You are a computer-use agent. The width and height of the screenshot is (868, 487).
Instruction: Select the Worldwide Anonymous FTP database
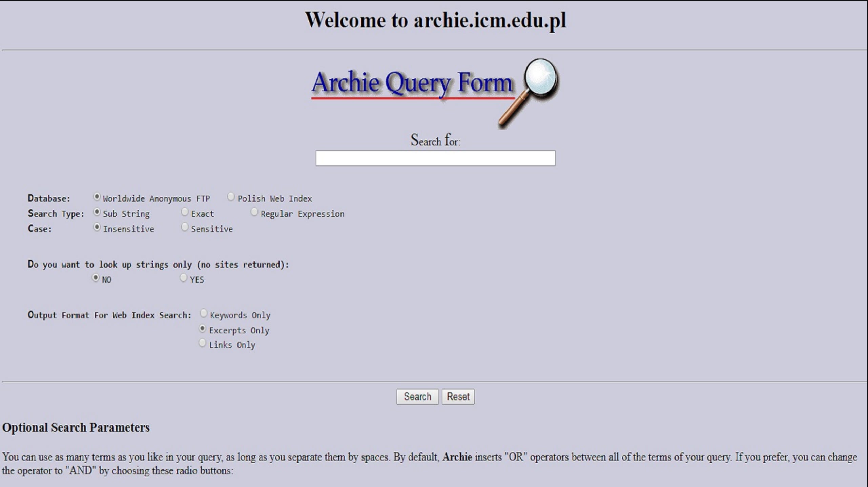(x=97, y=196)
